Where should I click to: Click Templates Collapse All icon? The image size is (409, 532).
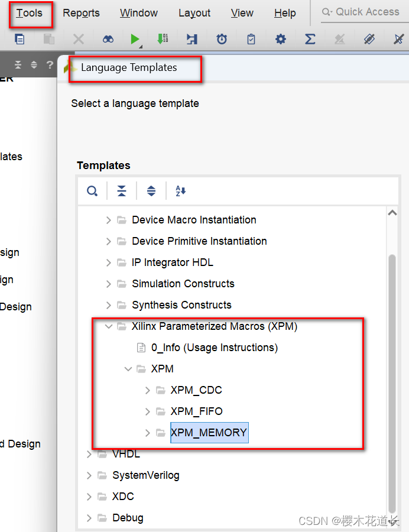click(x=122, y=191)
